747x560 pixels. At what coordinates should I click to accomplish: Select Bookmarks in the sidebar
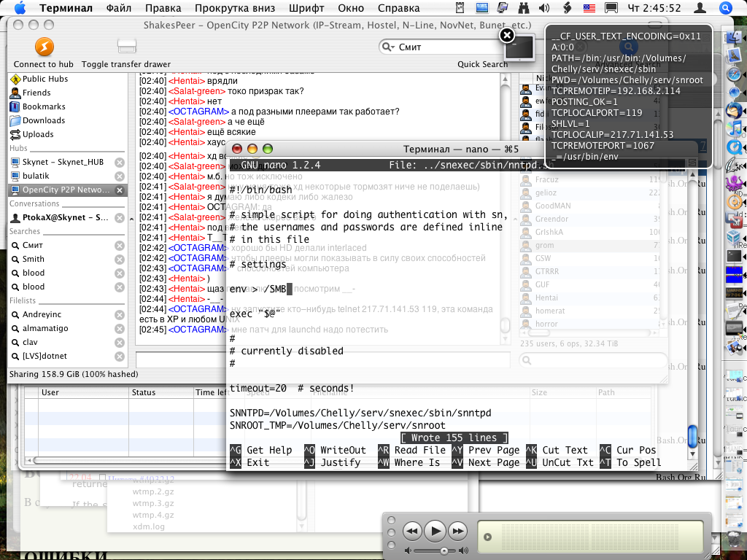pos(43,106)
